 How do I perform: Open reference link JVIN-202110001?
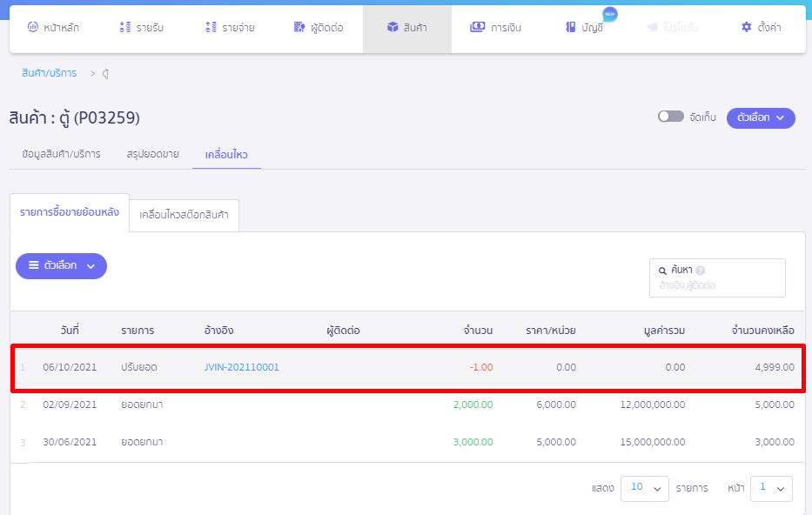[241, 367]
